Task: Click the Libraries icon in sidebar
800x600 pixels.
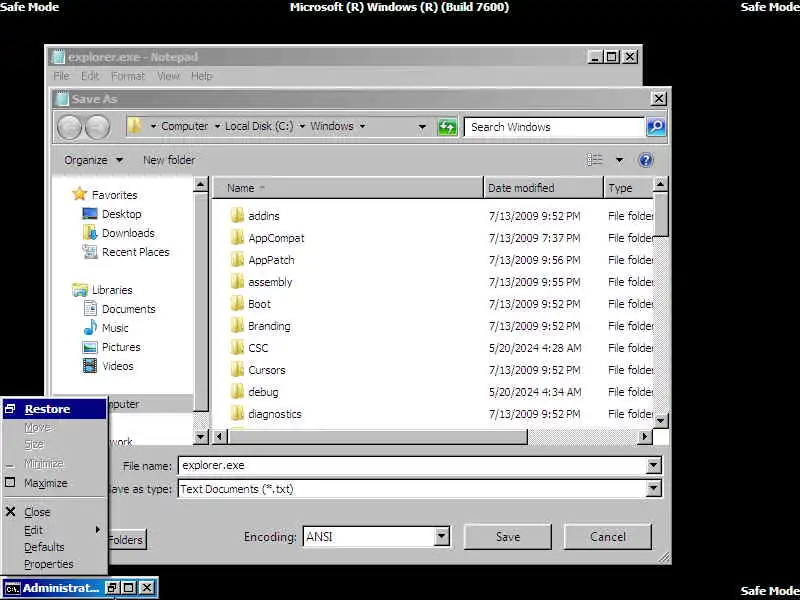Action: (80, 290)
